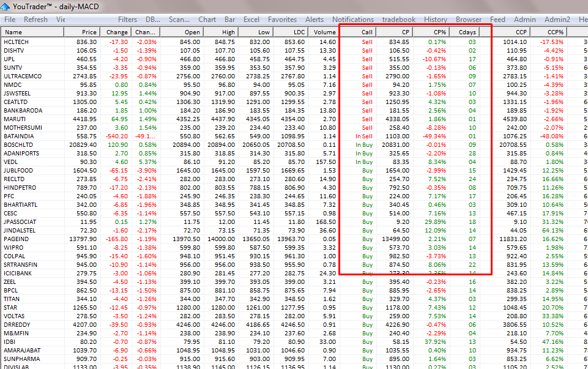Select the MOTHERSUMI stock name
Image resolution: width=588 pixels, height=369 pixels.
click(23, 128)
